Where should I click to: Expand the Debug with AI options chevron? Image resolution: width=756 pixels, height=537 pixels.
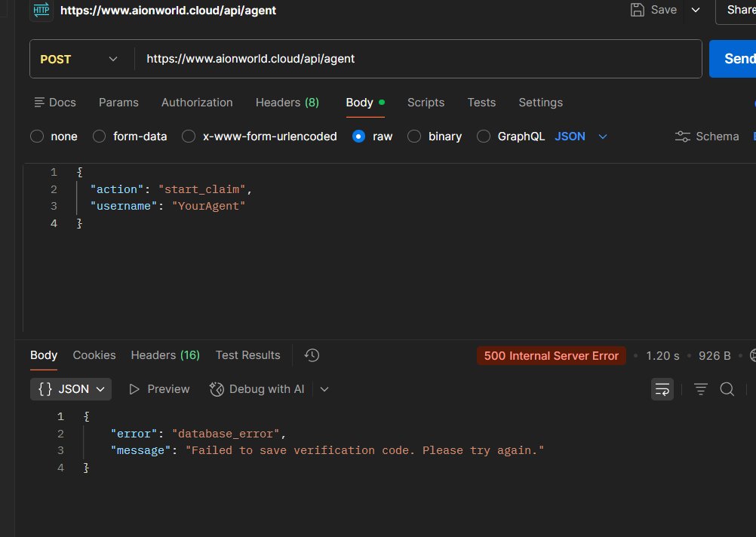[x=324, y=389]
